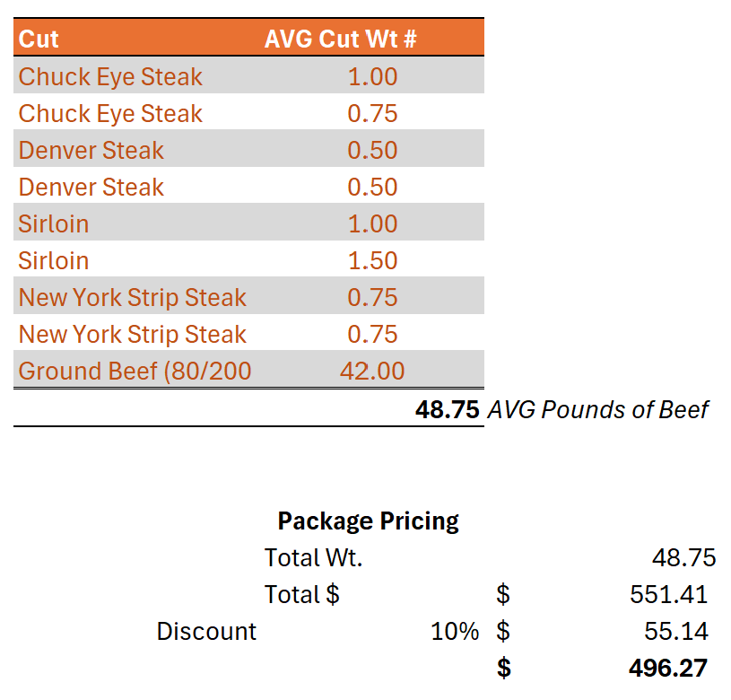Click the Sirloin cell with 1.50 weight
Viewport: 731px width, 700px height.
tap(54, 261)
